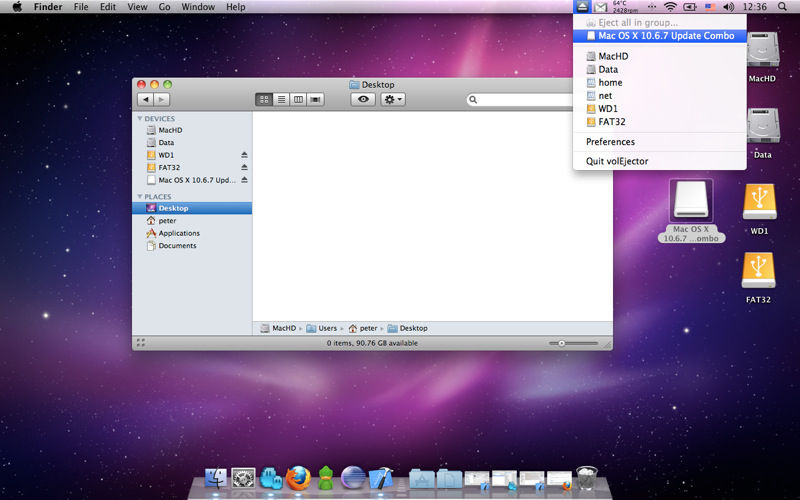
Task: Open Spotlight magnifying glass
Action: (x=782, y=7)
